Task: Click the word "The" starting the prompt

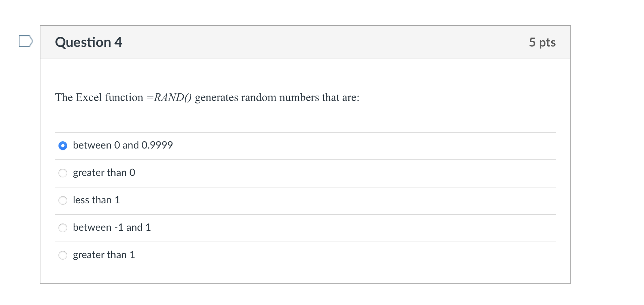Action: click(x=64, y=97)
